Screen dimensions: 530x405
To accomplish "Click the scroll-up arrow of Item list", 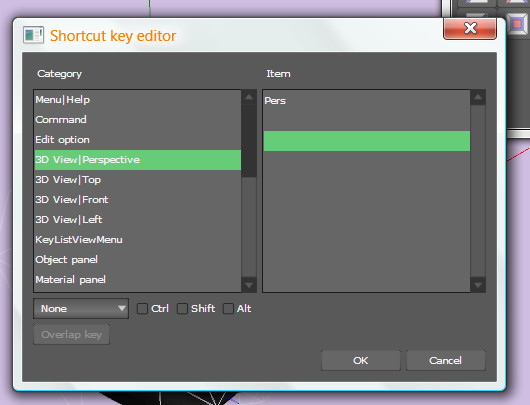I will coord(478,97).
